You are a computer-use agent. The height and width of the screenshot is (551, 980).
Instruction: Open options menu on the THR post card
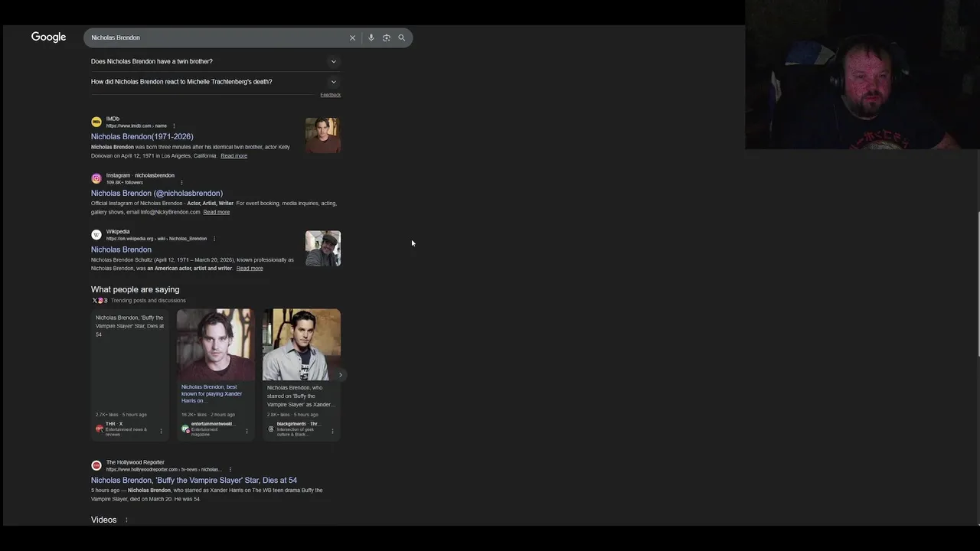click(x=161, y=431)
